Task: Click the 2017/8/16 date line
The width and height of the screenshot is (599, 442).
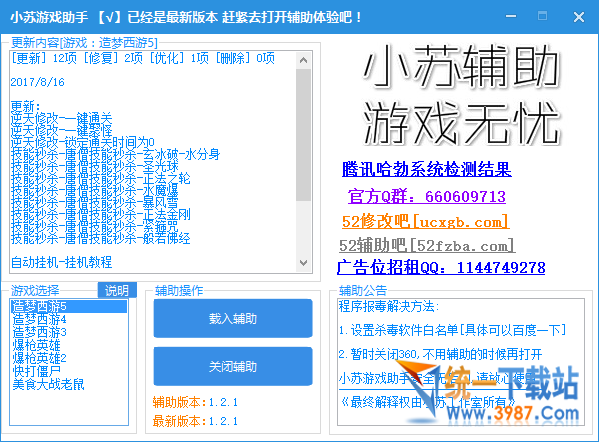Action: click(x=37, y=82)
